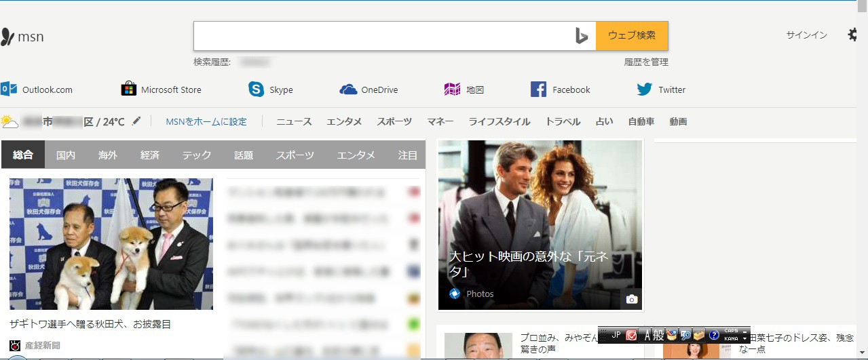The image size is (868, 360).
Task: Click the Twitter bird icon
Action: [644, 89]
